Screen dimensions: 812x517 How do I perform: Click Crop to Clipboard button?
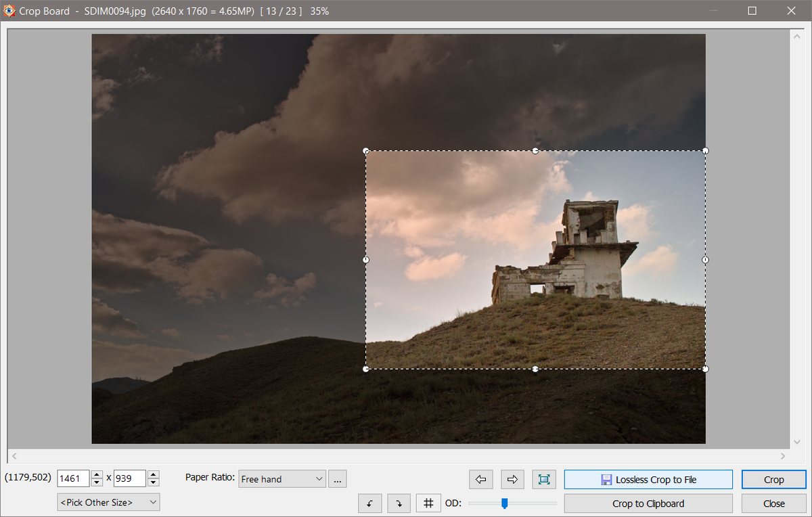coord(648,503)
